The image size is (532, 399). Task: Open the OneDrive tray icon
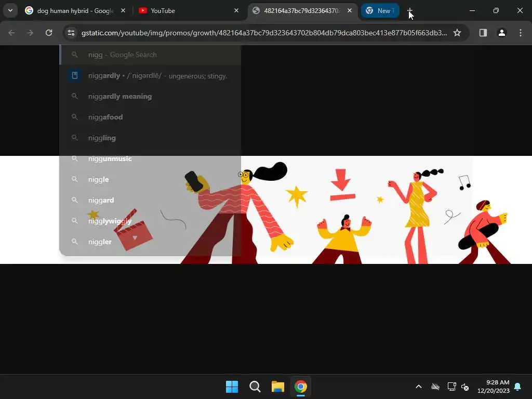435,387
